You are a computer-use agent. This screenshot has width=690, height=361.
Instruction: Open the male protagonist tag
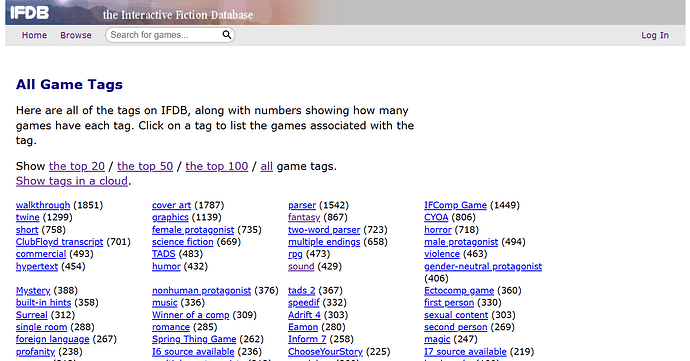coord(461,242)
